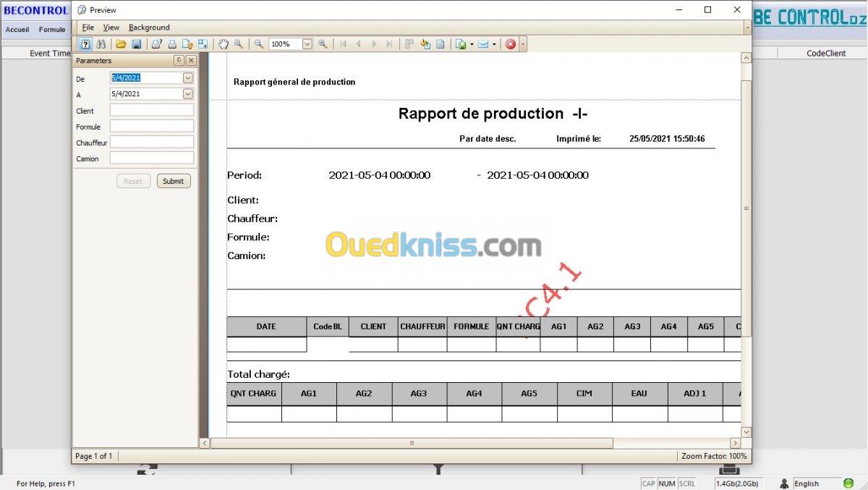
Task: Pin the Parameters panel with pushpin
Action: click(179, 61)
